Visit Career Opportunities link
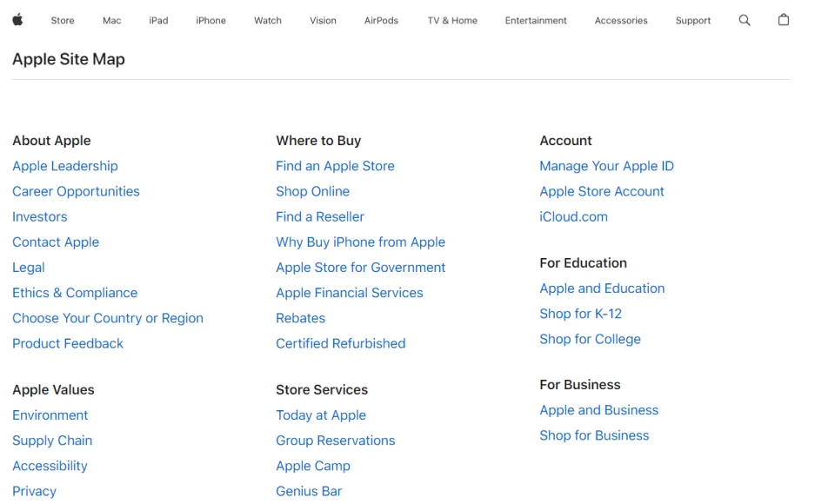The width and height of the screenshot is (815, 504). pos(76,191)
